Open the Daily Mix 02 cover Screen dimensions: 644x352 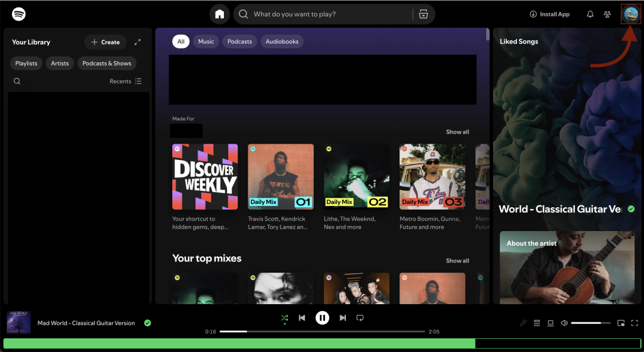tap(357, 177)
